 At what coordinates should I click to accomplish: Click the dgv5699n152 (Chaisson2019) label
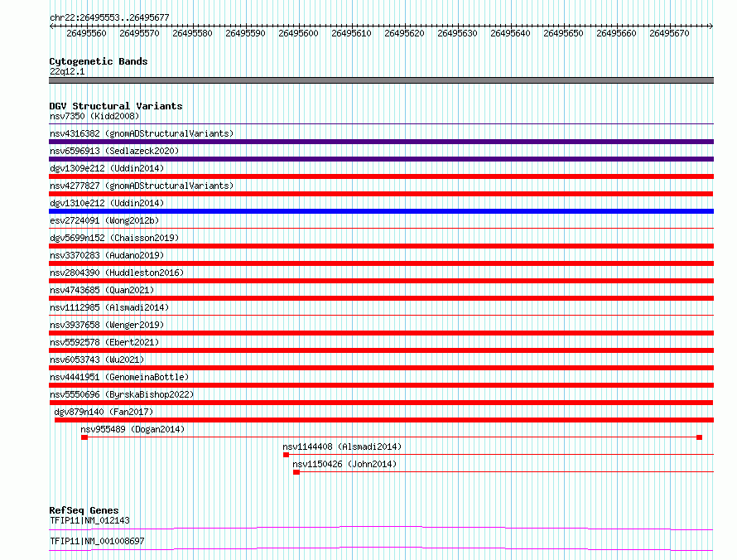coord(114,238)
